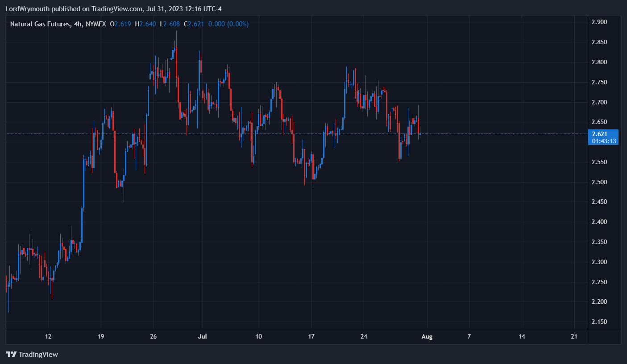The width and height of the screenshot is (627, 364).
Task: Click the 2.300 price axis label
Action: 599,262
